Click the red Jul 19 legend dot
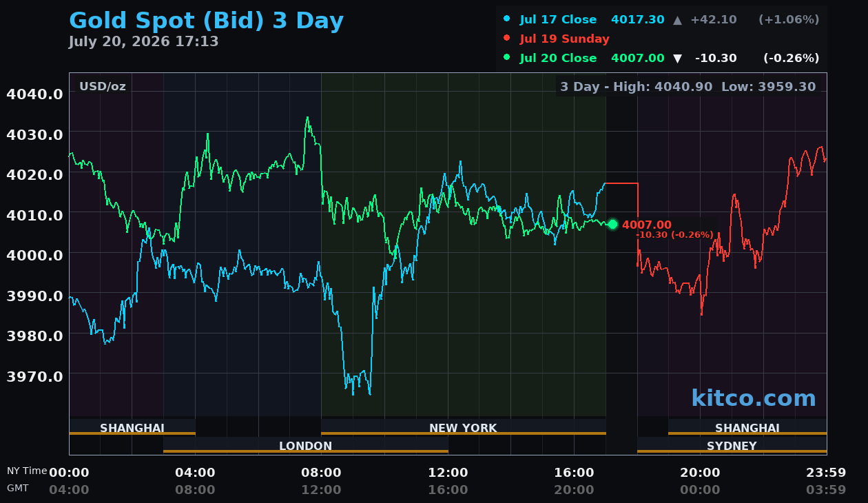868x503 pixels. pos(507,38)
